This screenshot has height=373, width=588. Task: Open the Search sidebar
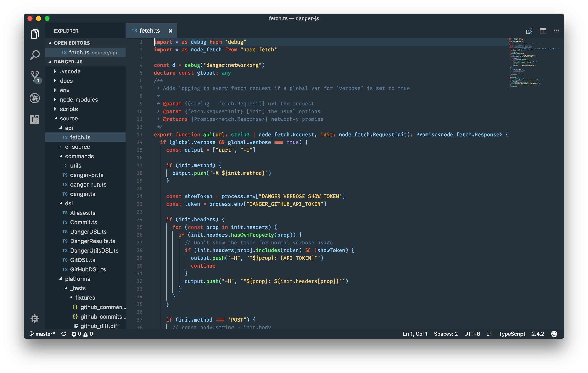point(35,55)
